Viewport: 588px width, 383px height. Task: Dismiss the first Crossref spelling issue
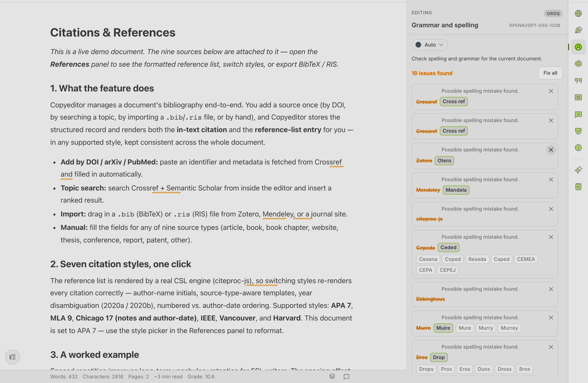551,91
